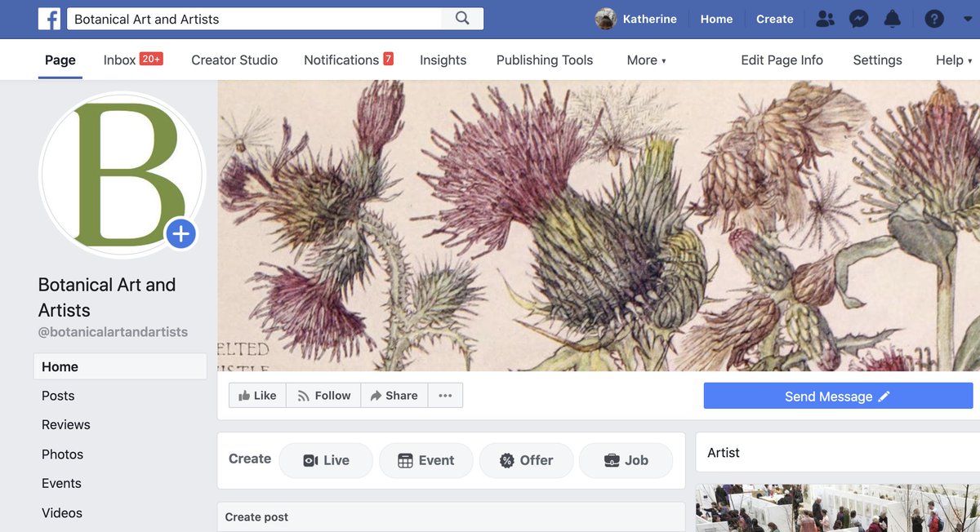Click Create in the top bar

[774, 19]
